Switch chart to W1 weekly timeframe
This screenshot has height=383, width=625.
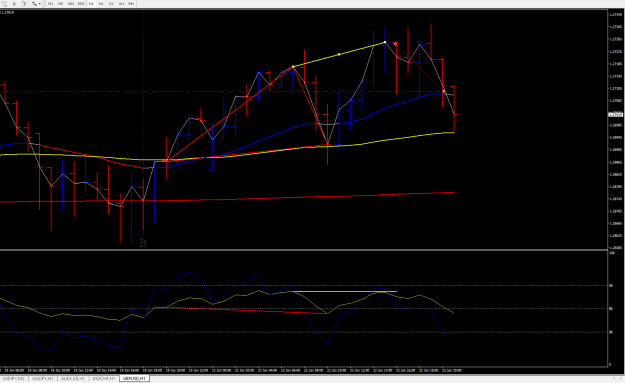[121, 4]
